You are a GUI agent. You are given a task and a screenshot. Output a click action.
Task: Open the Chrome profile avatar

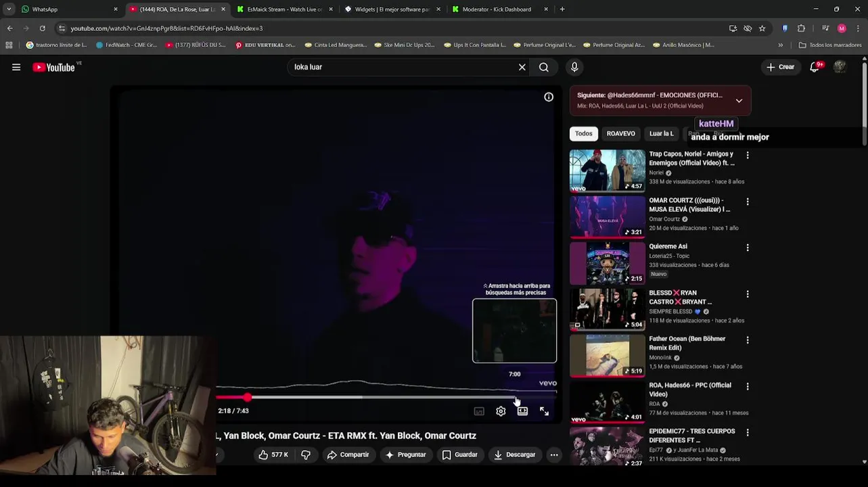click(x=842, y=28)
